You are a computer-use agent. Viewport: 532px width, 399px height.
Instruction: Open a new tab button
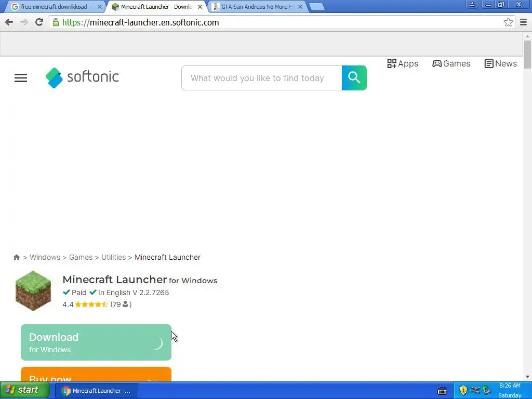[317, 7]
